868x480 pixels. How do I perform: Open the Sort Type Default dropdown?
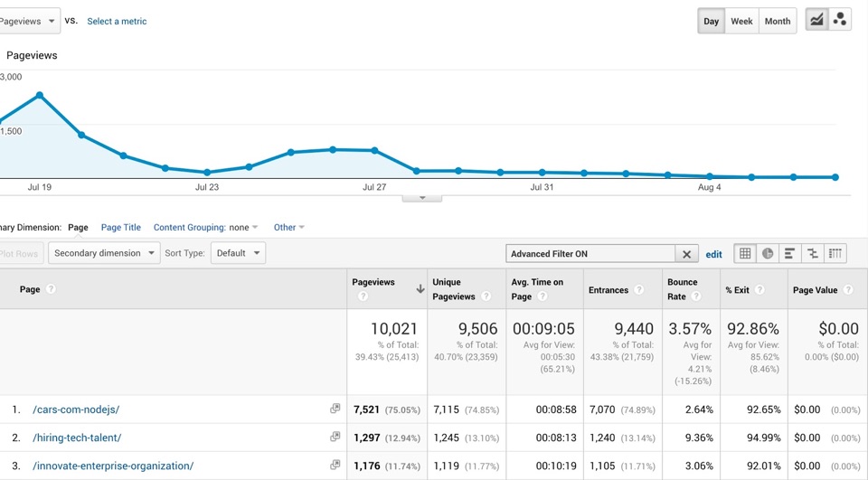point(238,253)
